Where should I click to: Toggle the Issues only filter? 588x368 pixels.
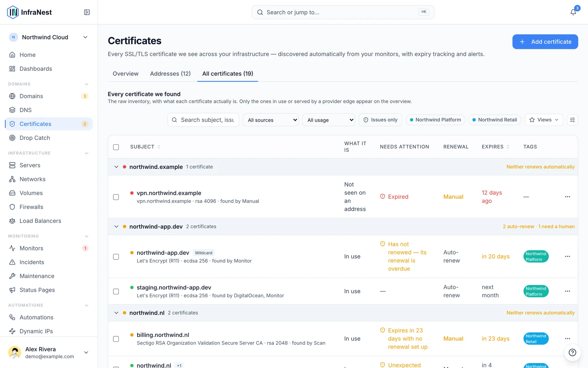[380, 120]
